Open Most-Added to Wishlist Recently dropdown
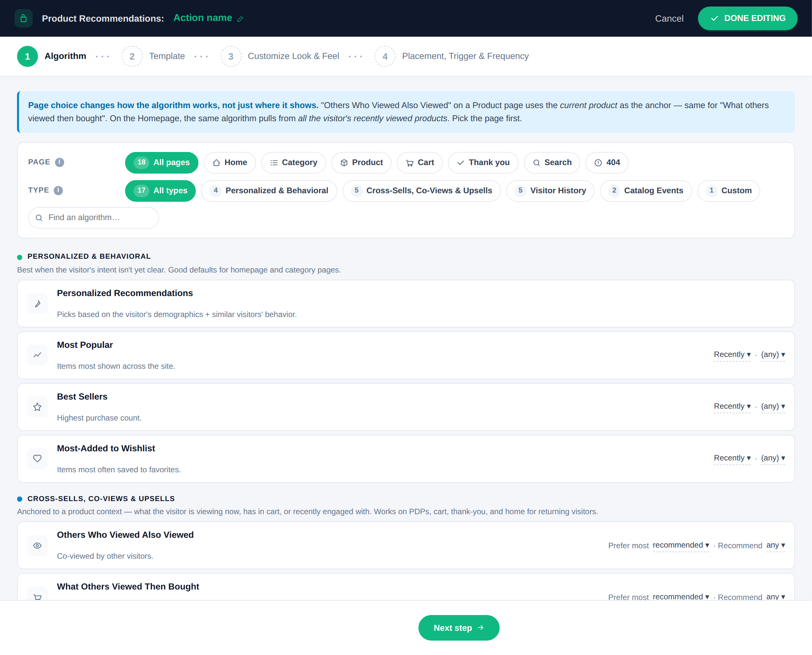 [x=732, y=458]
